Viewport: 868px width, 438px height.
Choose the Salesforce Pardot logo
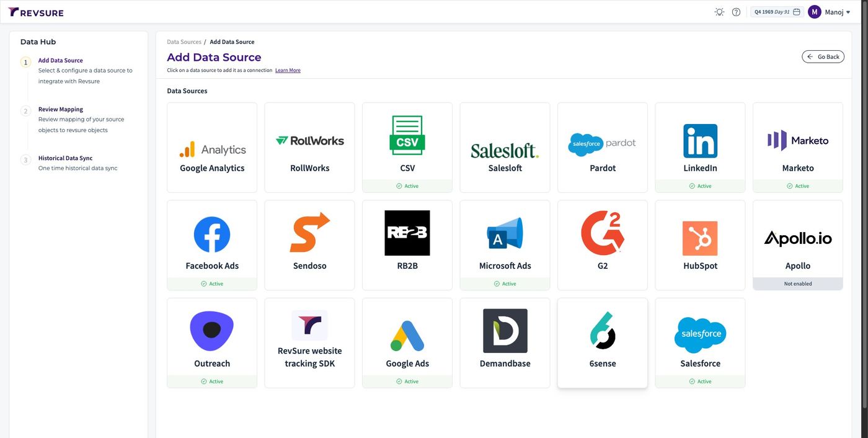click(x=603, y=144)
